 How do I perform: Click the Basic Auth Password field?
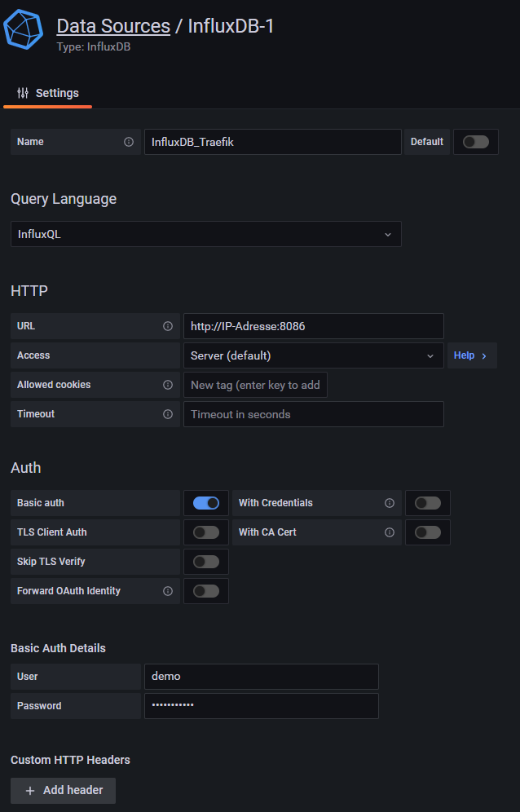tap(262, 706)
